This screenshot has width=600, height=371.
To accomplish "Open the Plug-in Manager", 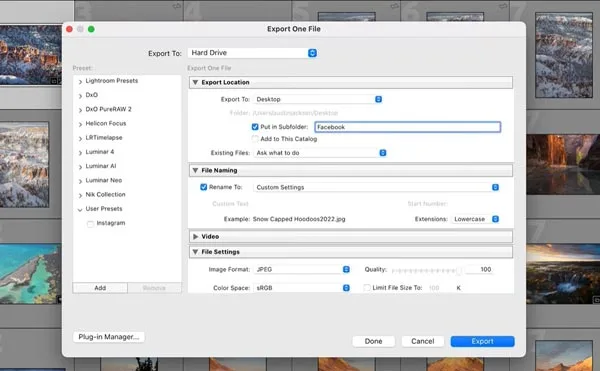I will tap(109, 337).
